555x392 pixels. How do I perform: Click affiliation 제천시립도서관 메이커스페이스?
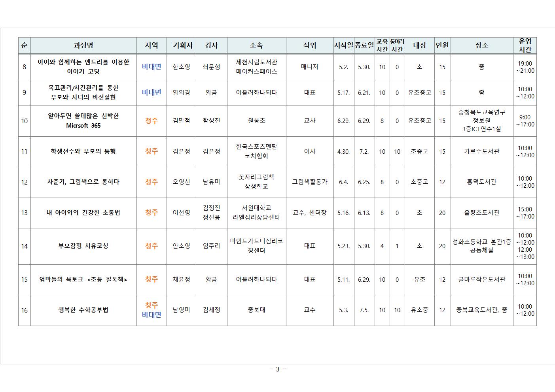[x=256, y=67]
